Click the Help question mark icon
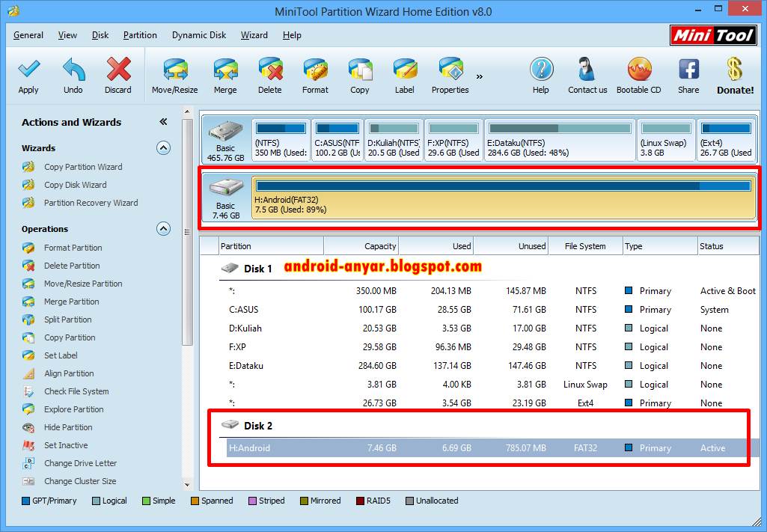767x532 pixels. tap(541, 70)
